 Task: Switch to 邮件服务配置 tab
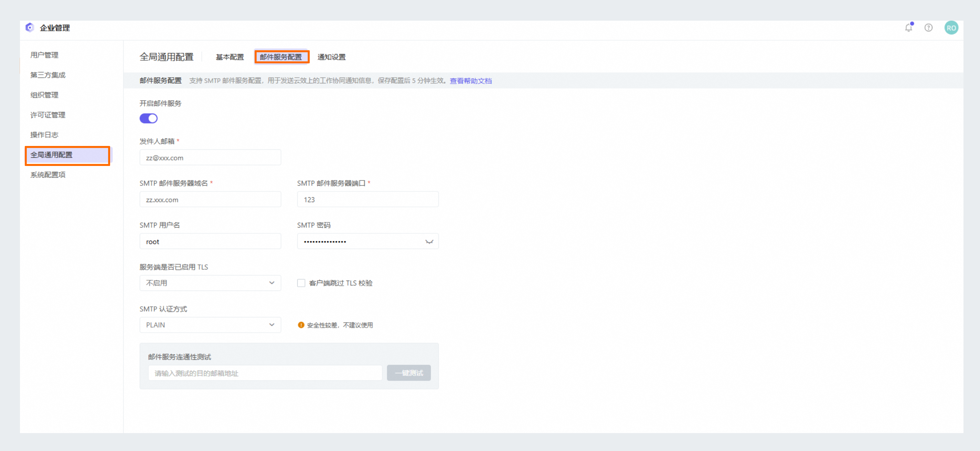[x=281, y=57]
